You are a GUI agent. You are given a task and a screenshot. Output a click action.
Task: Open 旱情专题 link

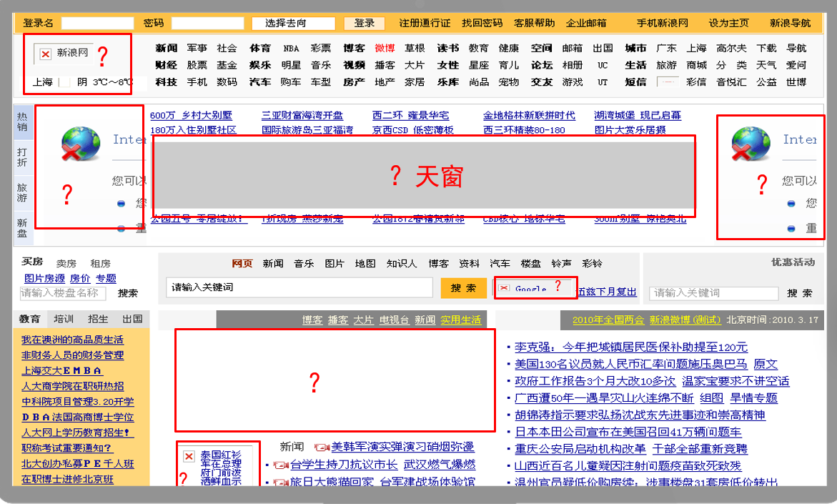coord(753,398)
